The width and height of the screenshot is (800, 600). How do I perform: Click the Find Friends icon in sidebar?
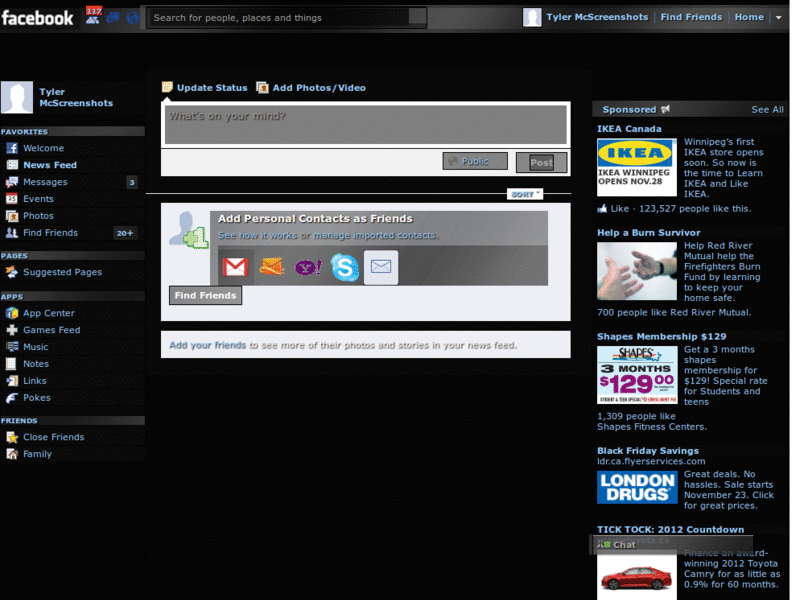12,233
